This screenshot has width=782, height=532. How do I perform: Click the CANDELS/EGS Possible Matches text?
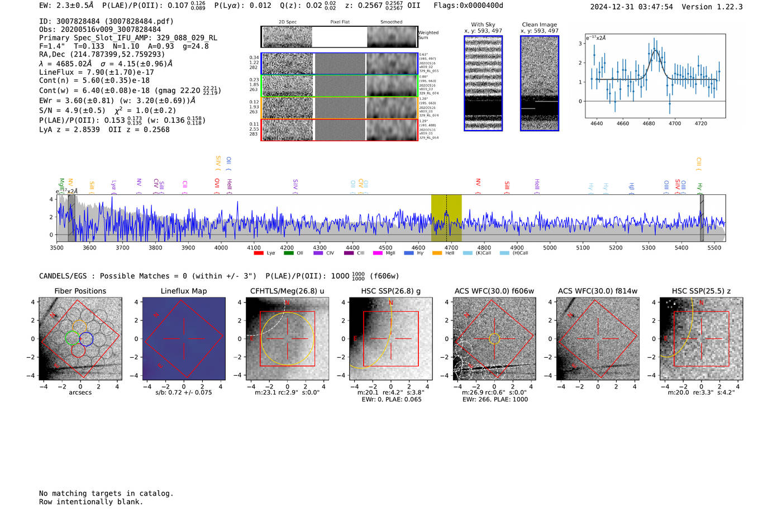[x=148, y=276]
